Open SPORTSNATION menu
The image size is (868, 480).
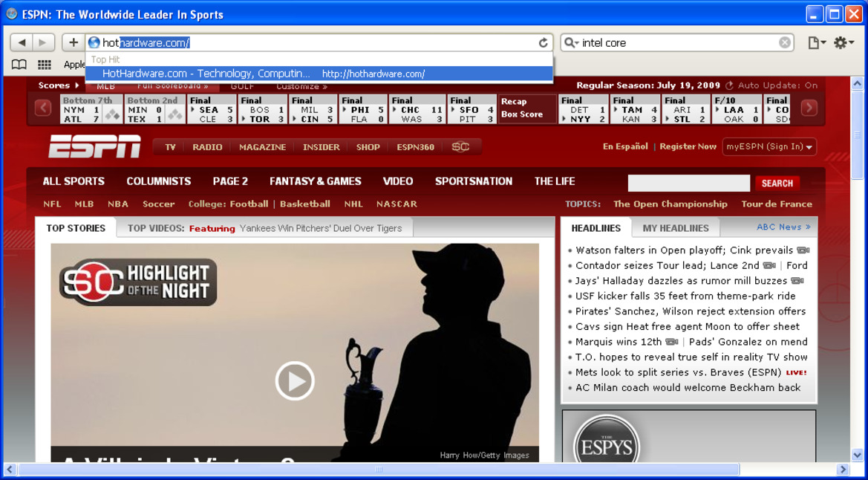[x=474, y=181]
